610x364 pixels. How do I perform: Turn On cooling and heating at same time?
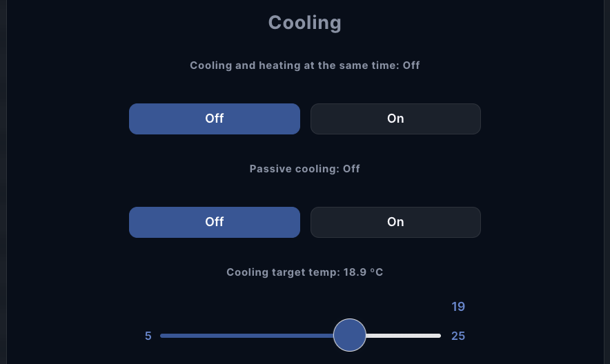(395, 119)
